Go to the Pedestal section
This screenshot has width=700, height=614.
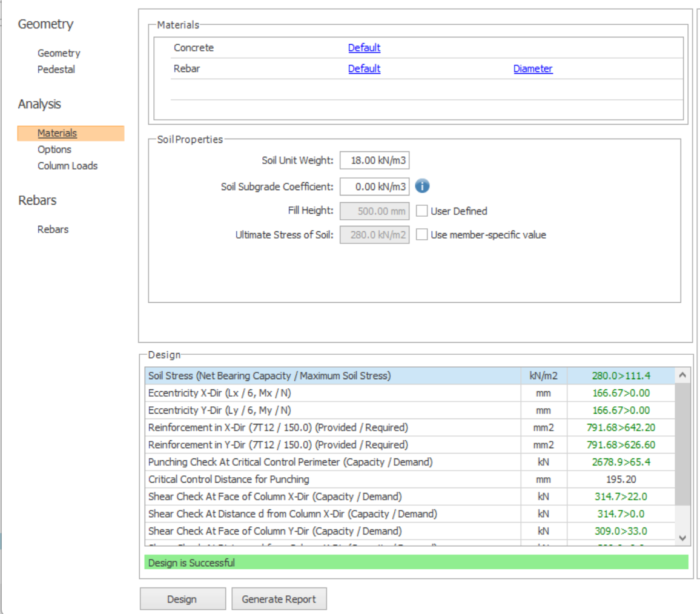click(x=56, y=70)
